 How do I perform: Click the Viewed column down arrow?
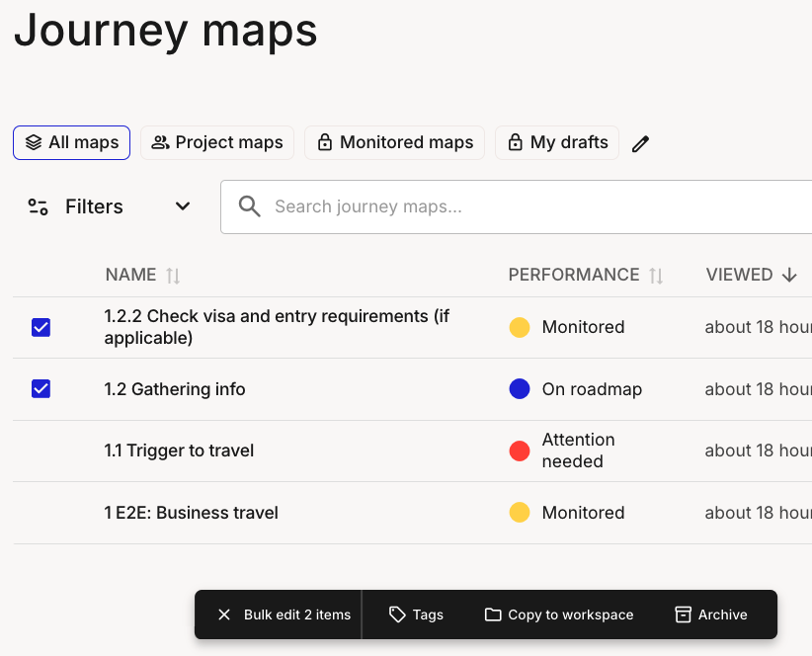tap(789, 276)
